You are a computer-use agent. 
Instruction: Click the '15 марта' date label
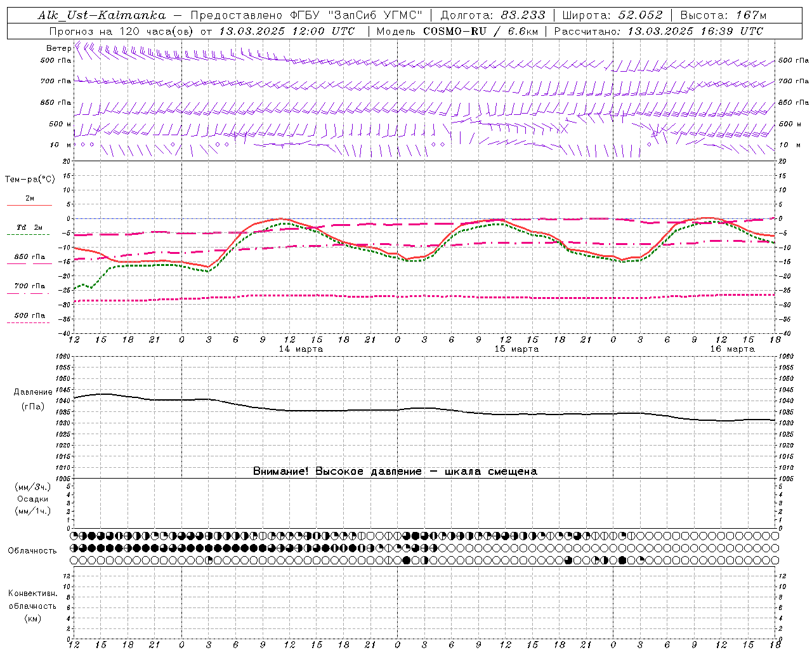coord(516,349)
